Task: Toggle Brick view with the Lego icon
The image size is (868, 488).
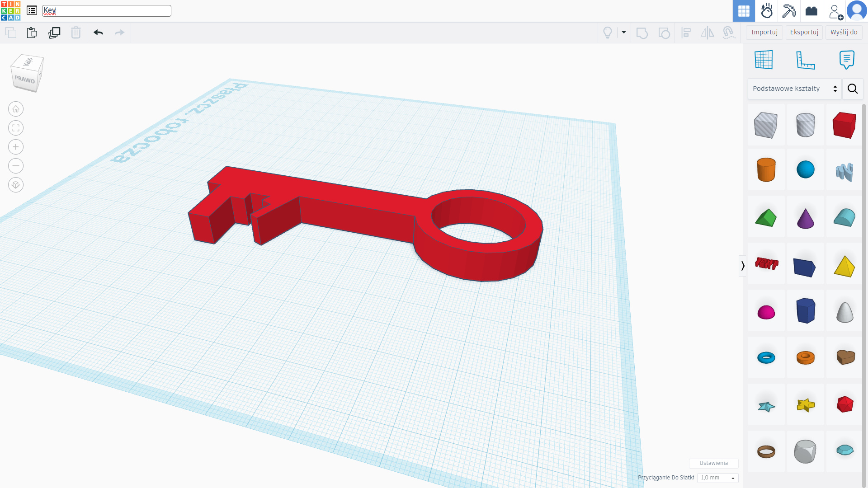Action: pyautogui.click(x=811, y=11)
